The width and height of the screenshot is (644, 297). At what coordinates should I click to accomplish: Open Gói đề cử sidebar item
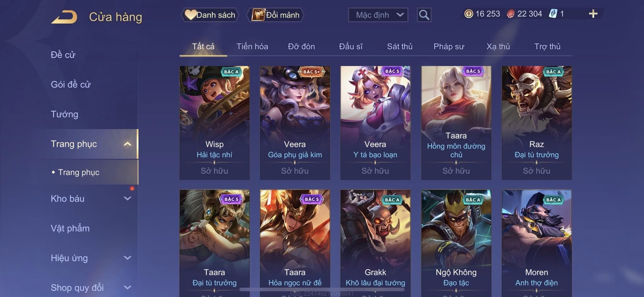[x=71, y=84]
